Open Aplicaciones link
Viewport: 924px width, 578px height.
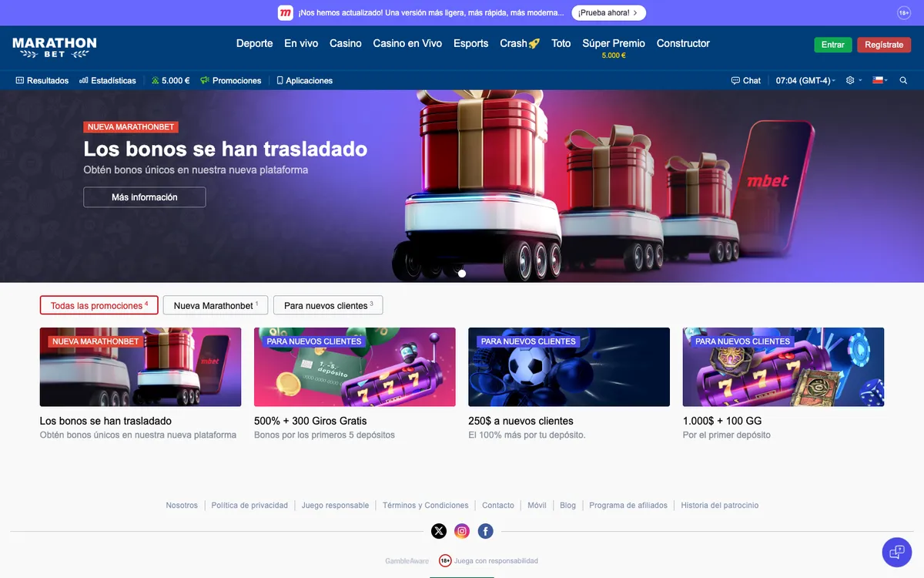(x=305, y=80)
